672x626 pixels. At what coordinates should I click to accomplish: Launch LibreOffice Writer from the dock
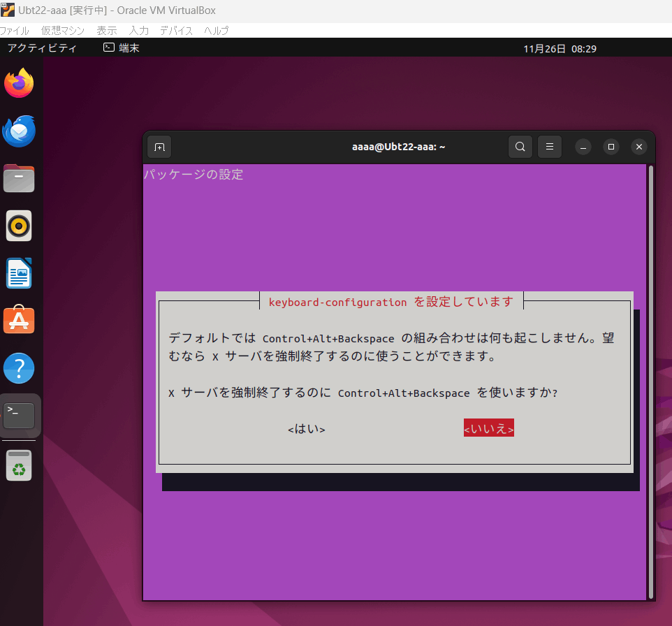pyautogui.click(x=19, y=273)
